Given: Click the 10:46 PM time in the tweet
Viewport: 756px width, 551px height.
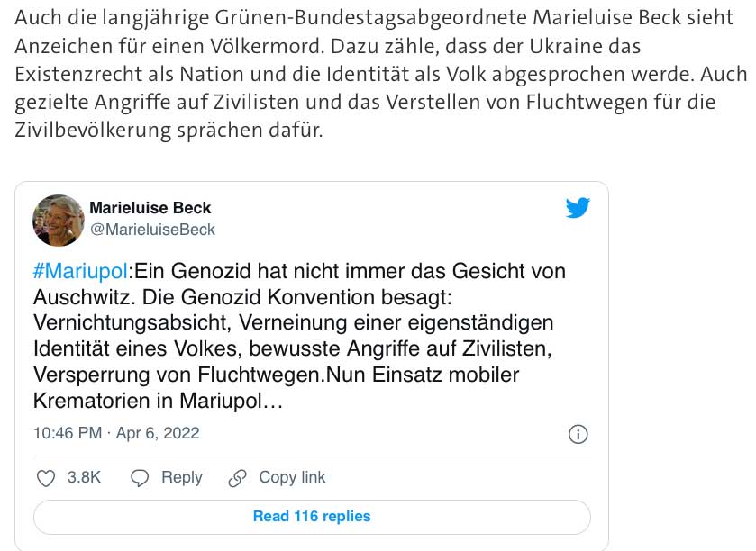Looking at the screenshot, I should click(x=67, y=433).
